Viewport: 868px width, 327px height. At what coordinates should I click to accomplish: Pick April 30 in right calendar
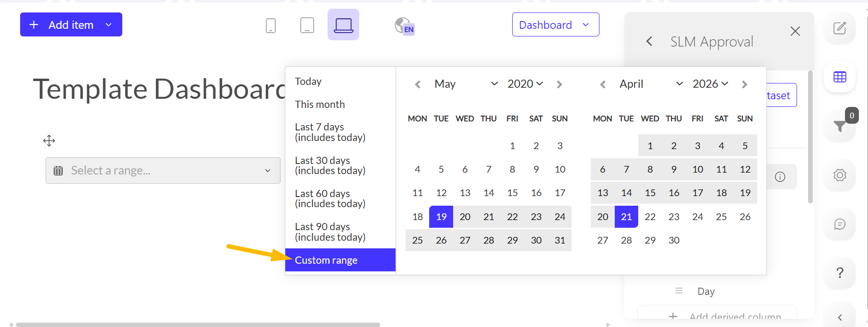674,240
